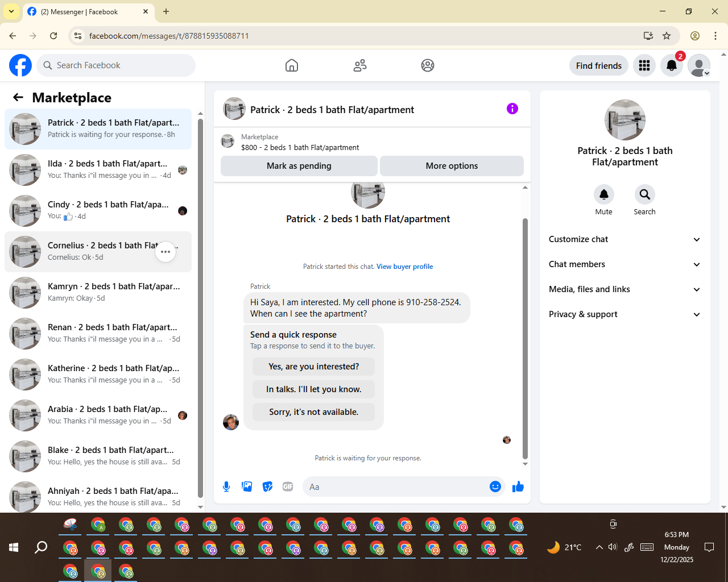
Task: Open a new browser tab
Action: [x=166, y=11]
